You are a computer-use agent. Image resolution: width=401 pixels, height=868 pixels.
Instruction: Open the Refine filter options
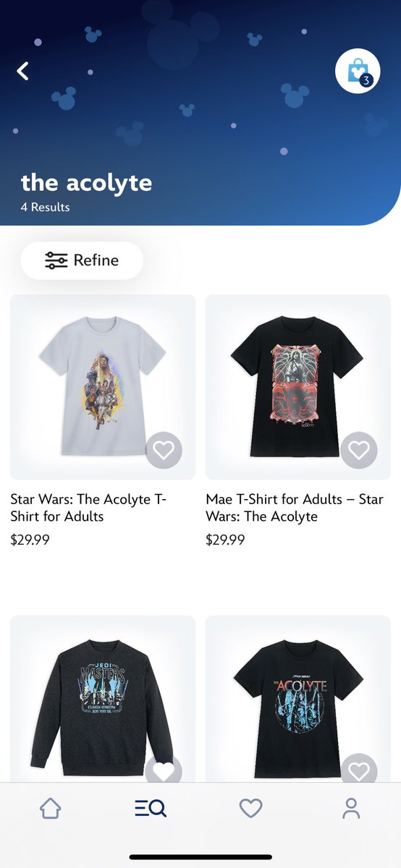coord(82,260)
